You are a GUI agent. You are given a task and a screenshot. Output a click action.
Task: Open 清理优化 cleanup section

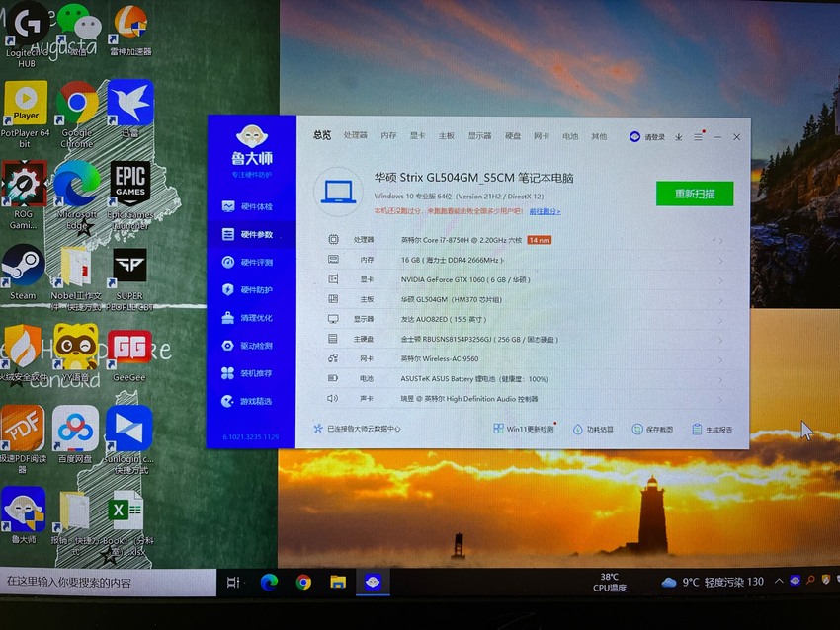[x=247, y=318]
